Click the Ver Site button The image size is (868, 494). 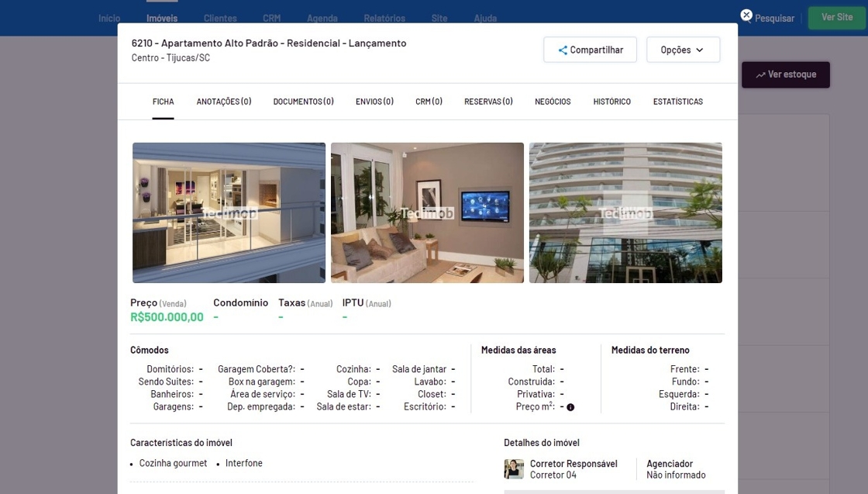pyautogui.click(x=837, y=18)
